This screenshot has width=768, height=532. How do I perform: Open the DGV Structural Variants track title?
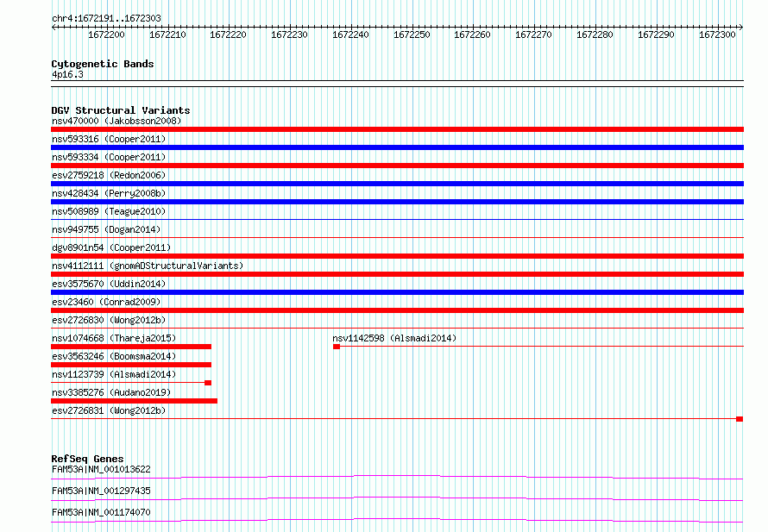(x=121, y=110)
